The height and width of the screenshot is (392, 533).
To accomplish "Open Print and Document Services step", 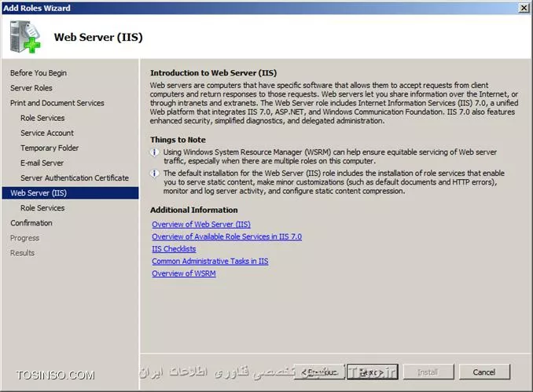I will [x=57, y=103].
